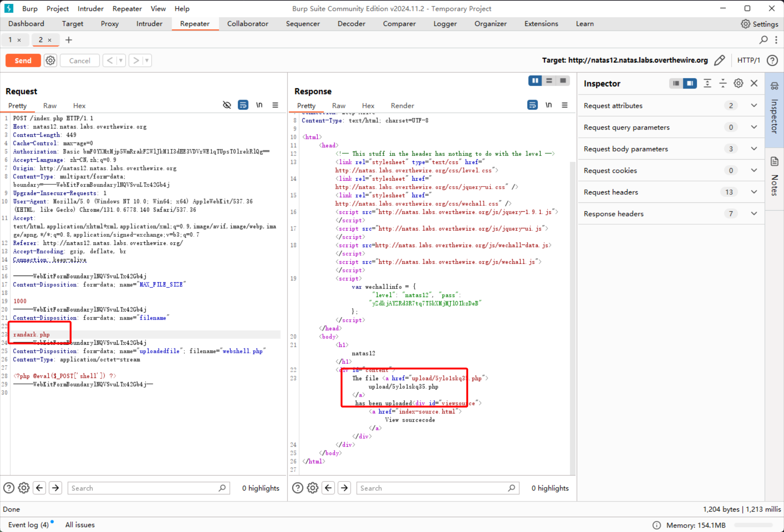Image resolution: width=784 pixels, height=532 pixels.
Task: Click the Response search input field
Action: pyautogui.click(x=438, y=488)
